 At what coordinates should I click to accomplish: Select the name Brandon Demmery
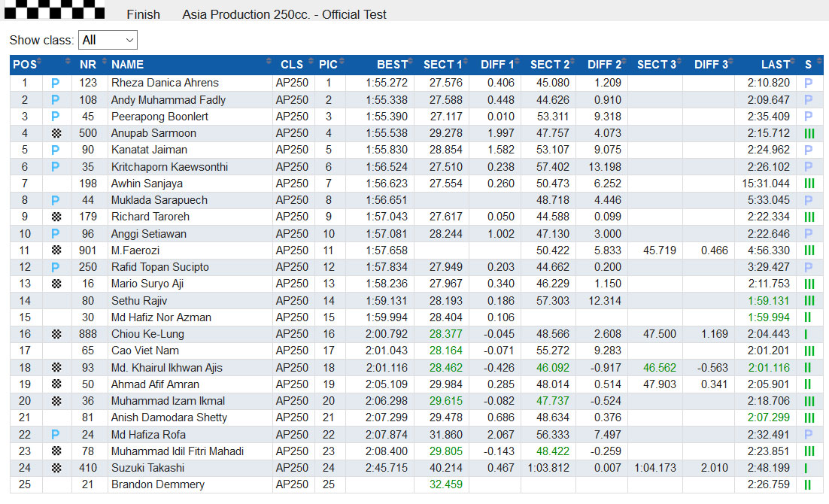click(157, 484)
